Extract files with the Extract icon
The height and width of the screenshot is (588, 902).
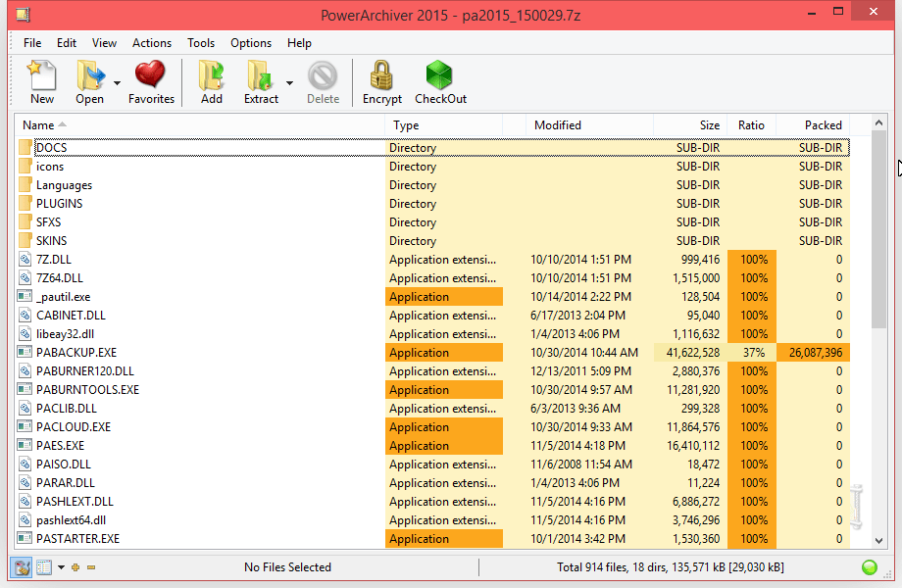260,75
